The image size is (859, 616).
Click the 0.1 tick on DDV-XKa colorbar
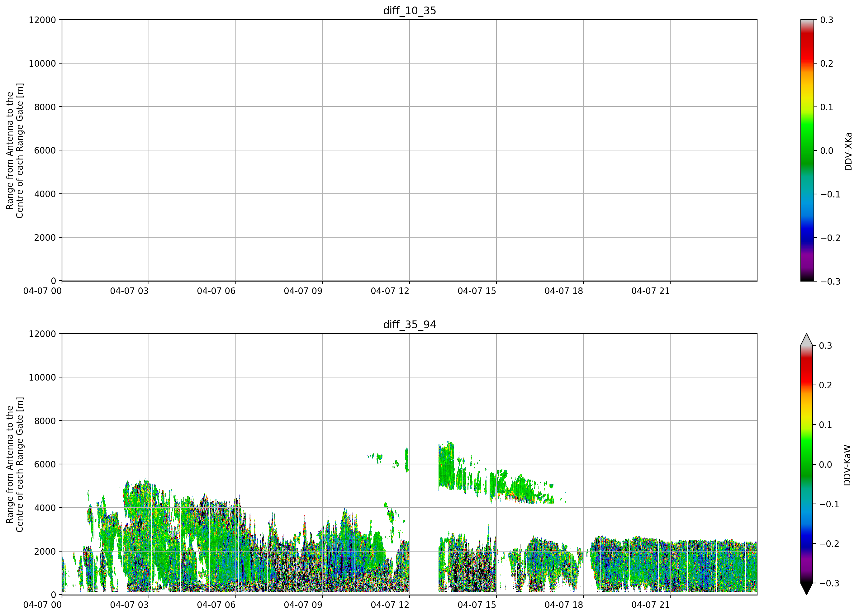pyautogui.click(x=827, y=107)
